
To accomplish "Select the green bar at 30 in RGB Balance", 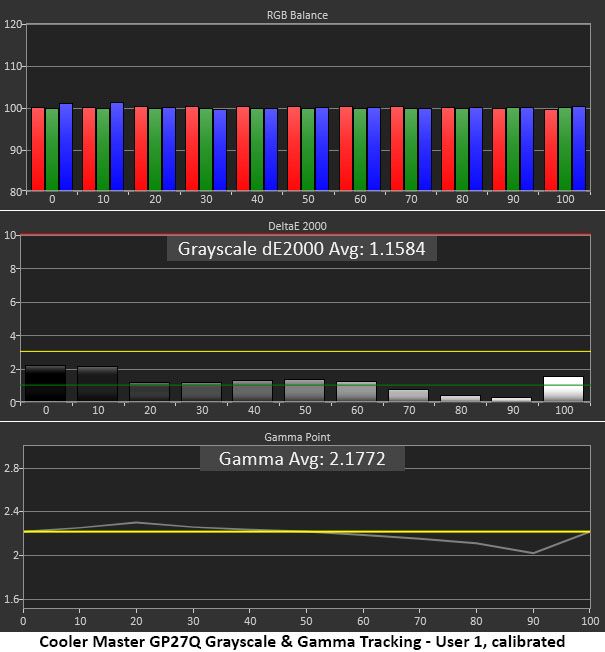I will (x=206, y=149).
